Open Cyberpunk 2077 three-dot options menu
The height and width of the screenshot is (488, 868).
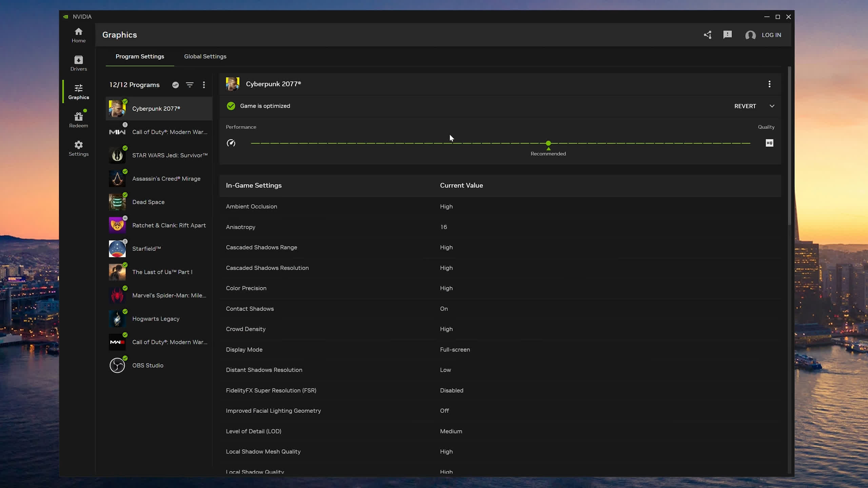pos(769,84)
